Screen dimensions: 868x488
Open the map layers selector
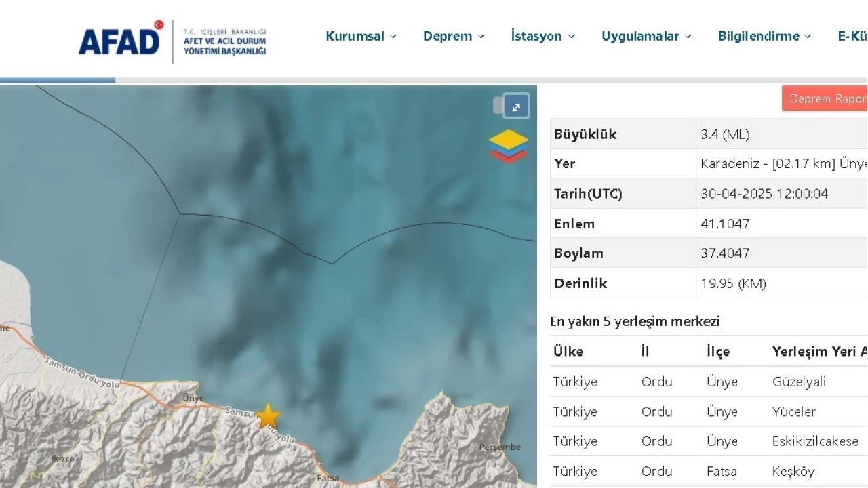click(508, 146)
